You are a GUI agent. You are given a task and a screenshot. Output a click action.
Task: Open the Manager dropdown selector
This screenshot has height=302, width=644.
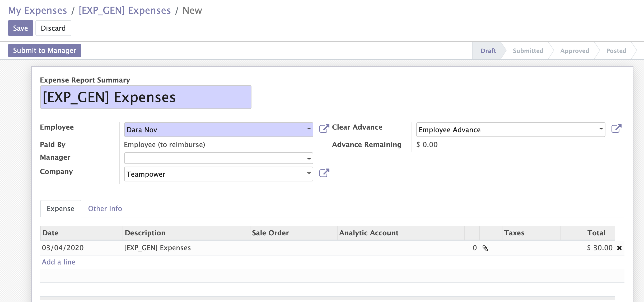click(x=309, y=158)
